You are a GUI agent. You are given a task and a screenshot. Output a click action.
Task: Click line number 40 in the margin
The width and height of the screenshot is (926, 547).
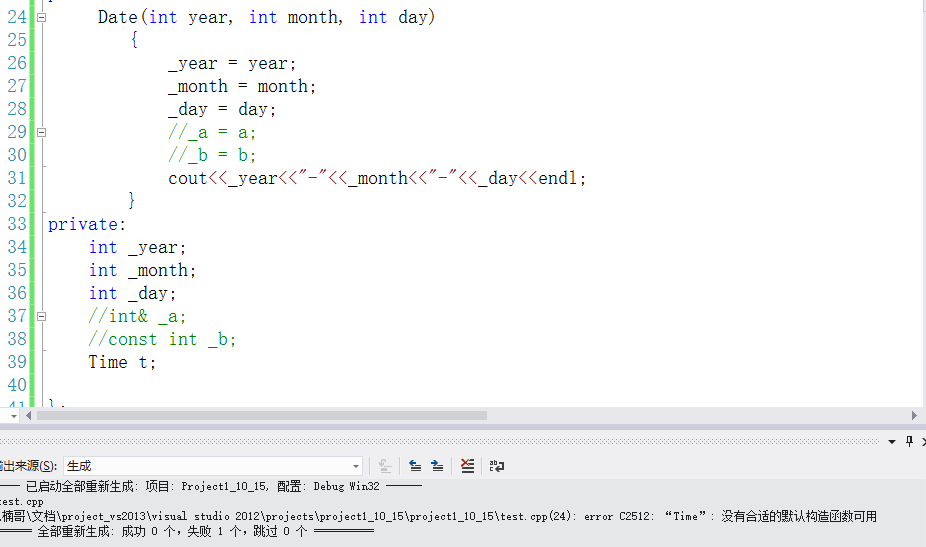pos(17,385)
